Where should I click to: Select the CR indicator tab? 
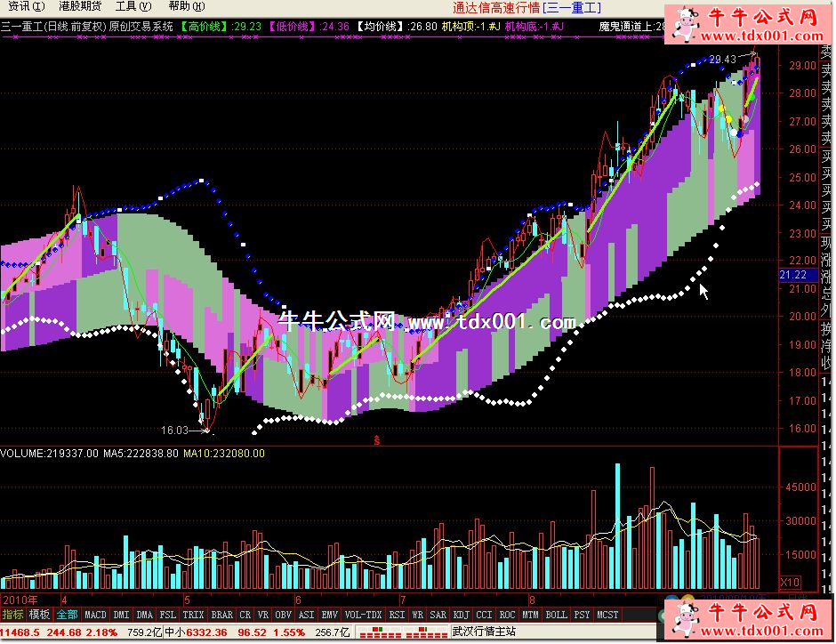[x=245, y=615]
